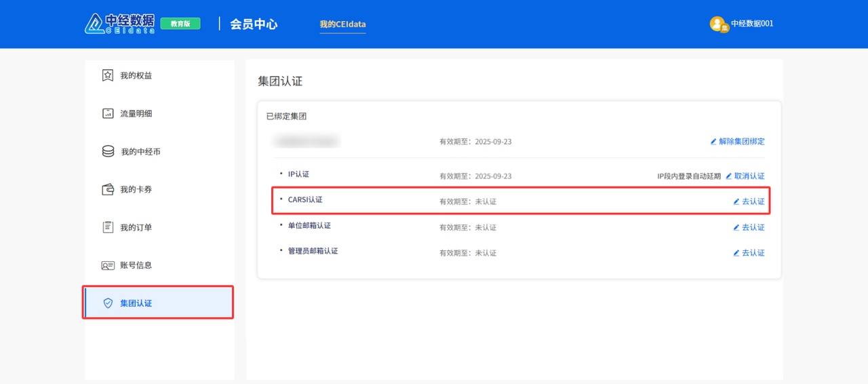868x384 pixels.
Task: Select 我的权益 in the sidebar
Action: (136, 75)
